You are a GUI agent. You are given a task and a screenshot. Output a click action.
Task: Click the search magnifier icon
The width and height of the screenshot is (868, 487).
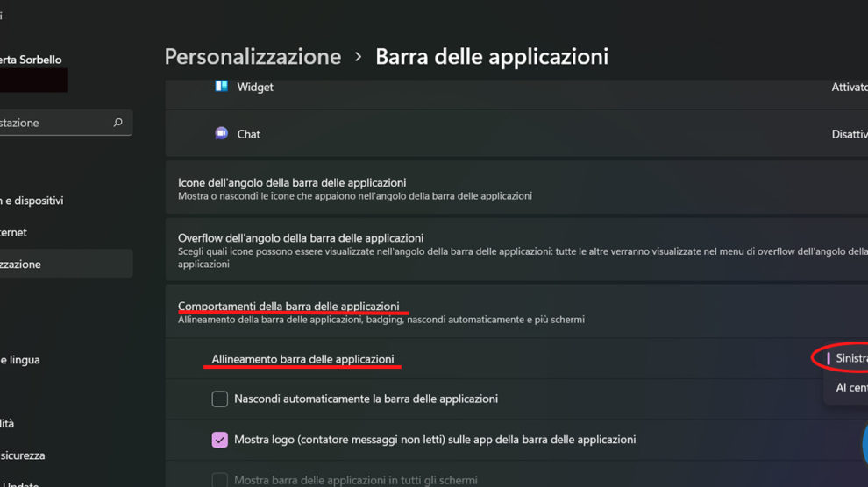(118, 123)
